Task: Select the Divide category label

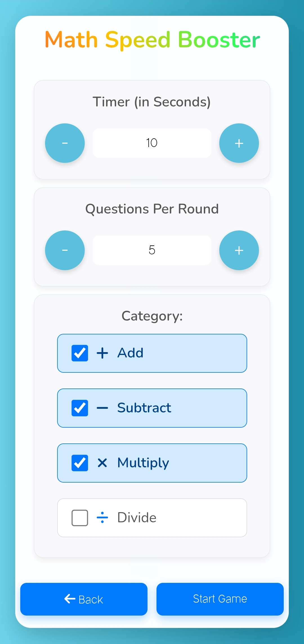Action: (137, 518)
